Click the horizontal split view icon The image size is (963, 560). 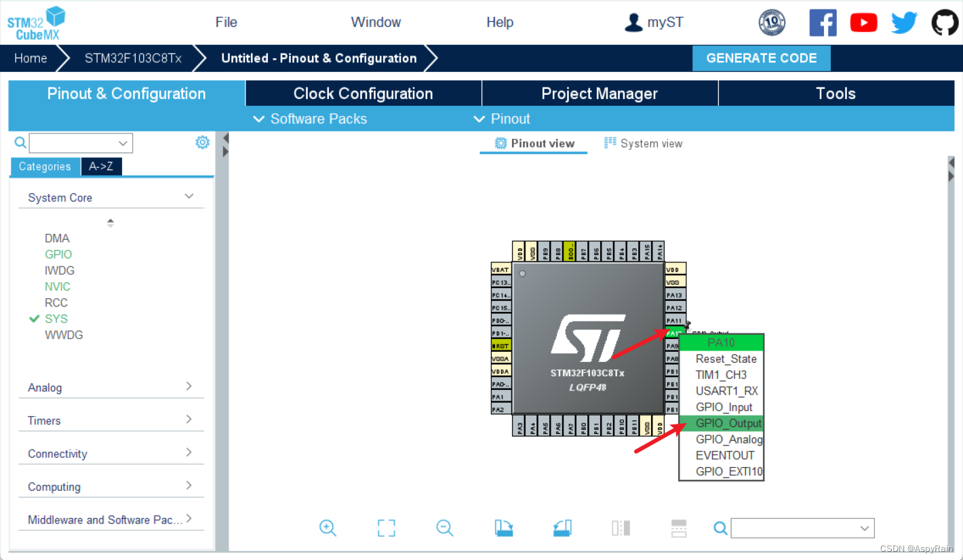tap(679, 527)
